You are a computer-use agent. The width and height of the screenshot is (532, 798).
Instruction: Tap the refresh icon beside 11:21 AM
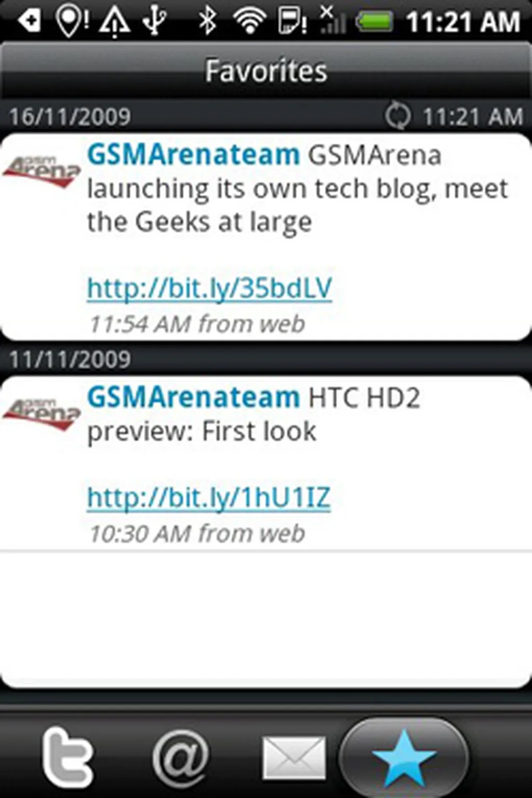(398, 115)
